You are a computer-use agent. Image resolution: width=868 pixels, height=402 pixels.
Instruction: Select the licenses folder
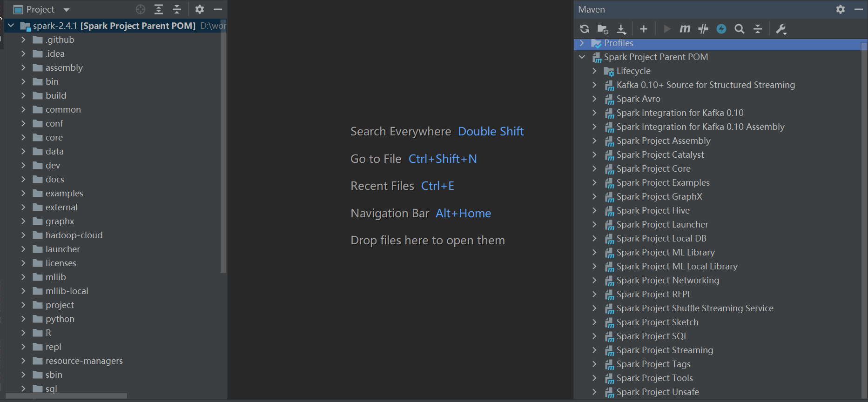(61, 263)
